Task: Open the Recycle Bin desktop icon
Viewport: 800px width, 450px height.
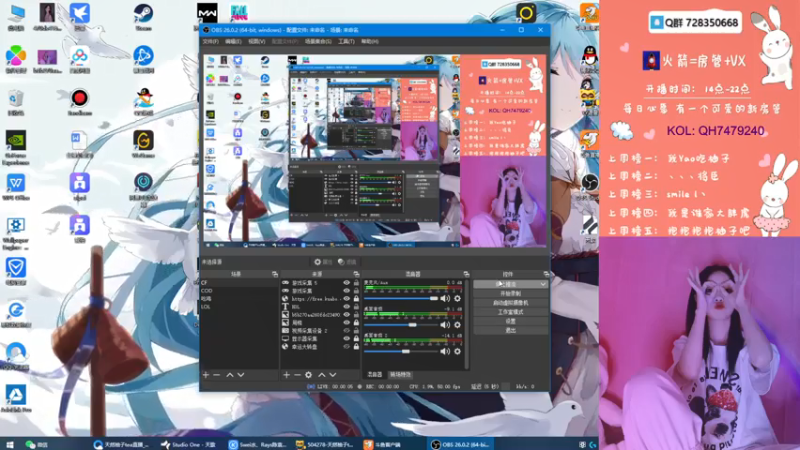Action: coord(16,102)
